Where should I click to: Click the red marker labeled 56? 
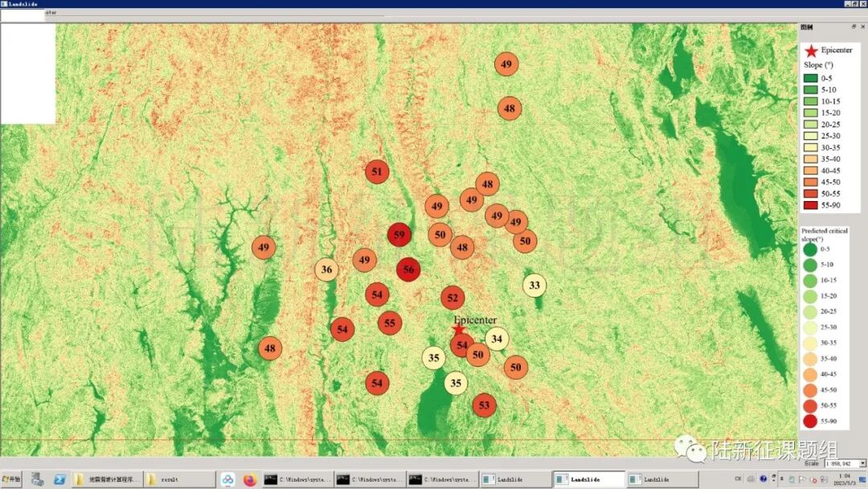(x=408, y=269)
